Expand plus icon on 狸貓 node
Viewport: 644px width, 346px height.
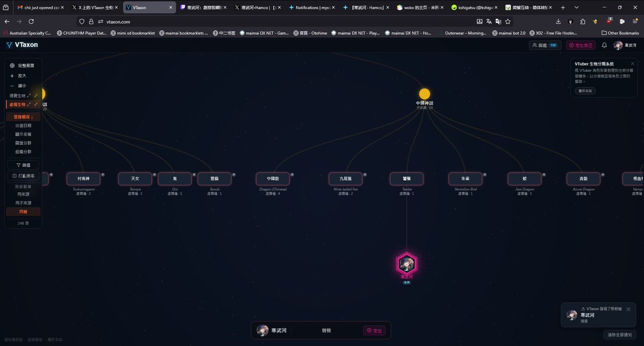pos(233,174)
